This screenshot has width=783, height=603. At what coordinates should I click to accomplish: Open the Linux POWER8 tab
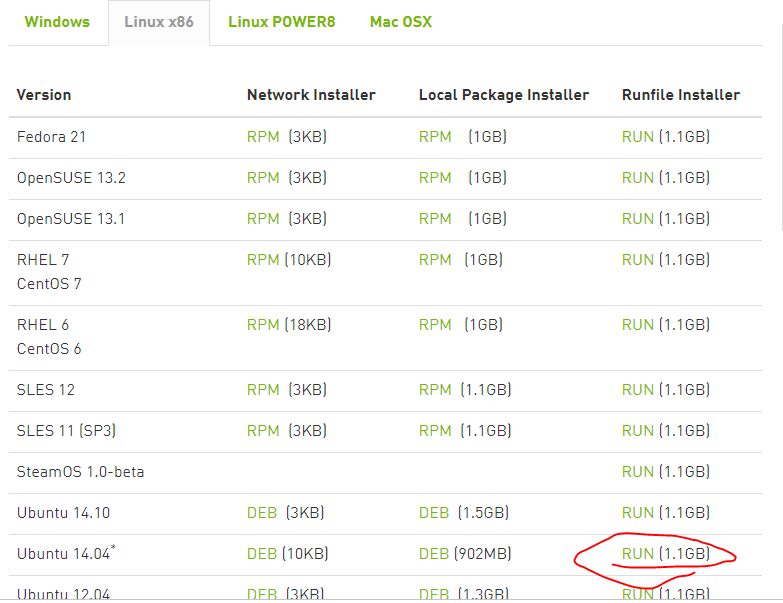(x=282, y=22)
